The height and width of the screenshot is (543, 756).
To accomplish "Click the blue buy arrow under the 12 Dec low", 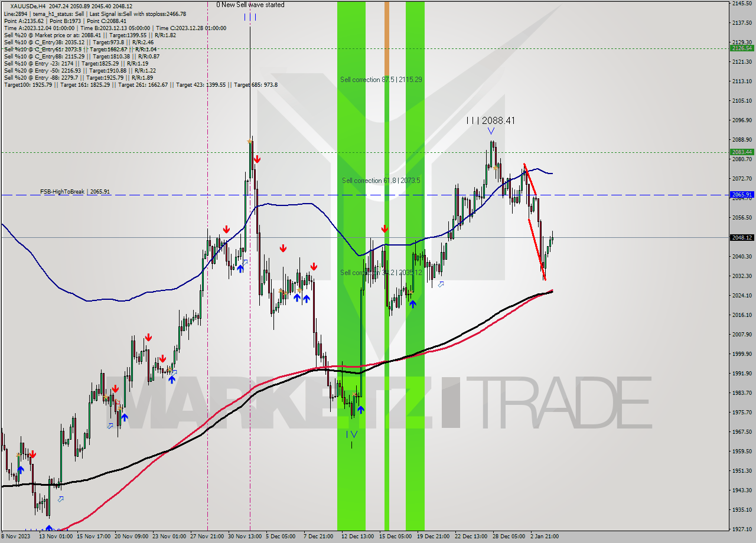I will 360,409.
